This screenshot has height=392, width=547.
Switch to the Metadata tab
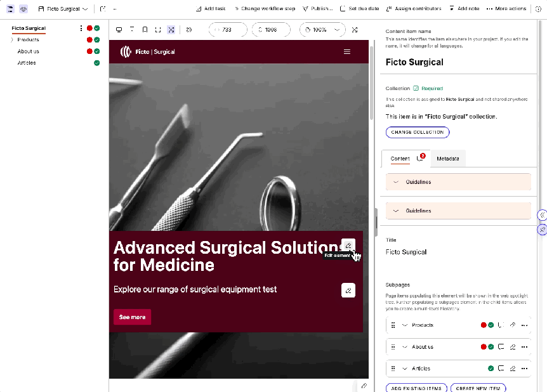[x=448, y=159]
